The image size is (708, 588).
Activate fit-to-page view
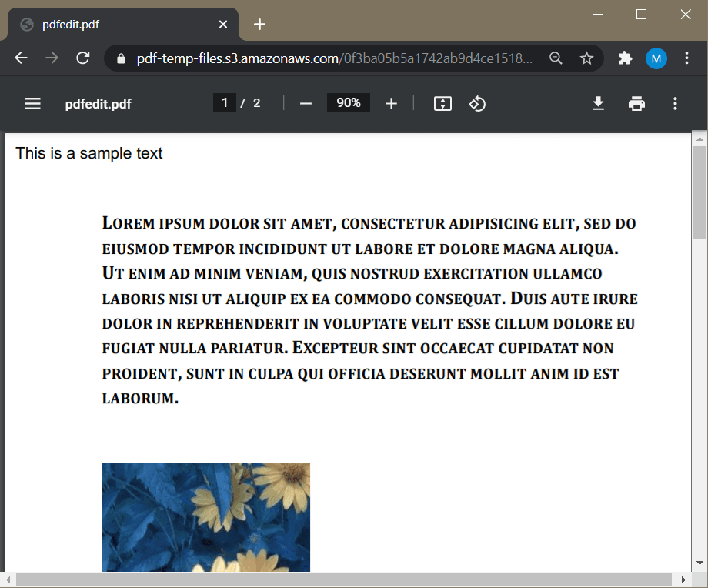pos(442,103)
